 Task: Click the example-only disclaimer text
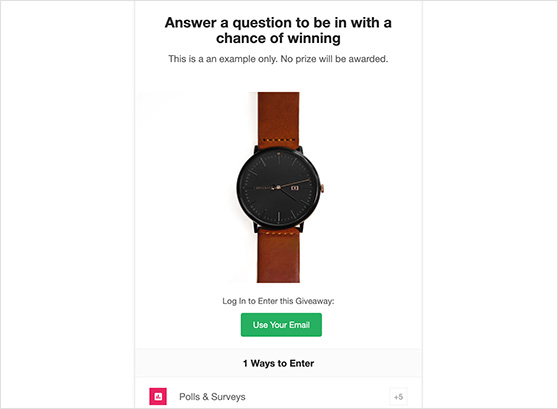[278, 59]
